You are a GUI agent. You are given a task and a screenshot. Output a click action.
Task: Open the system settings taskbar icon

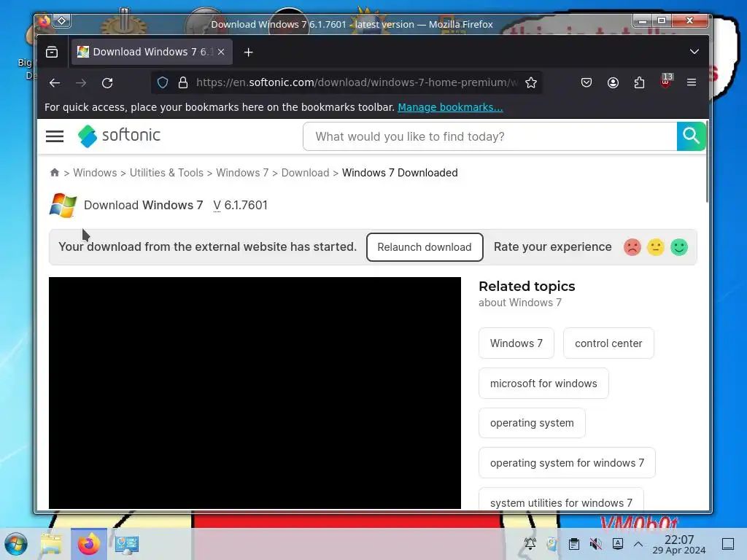(x=127, y=544)
